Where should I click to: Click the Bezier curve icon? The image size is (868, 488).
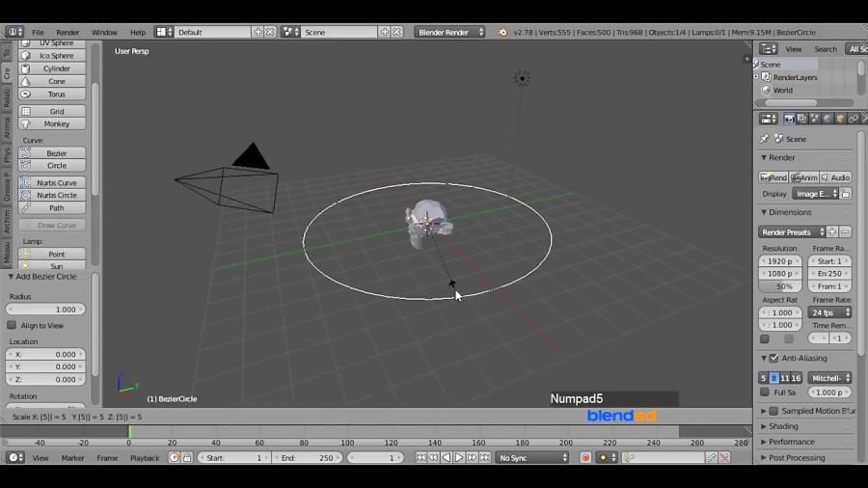click(26, 153)
